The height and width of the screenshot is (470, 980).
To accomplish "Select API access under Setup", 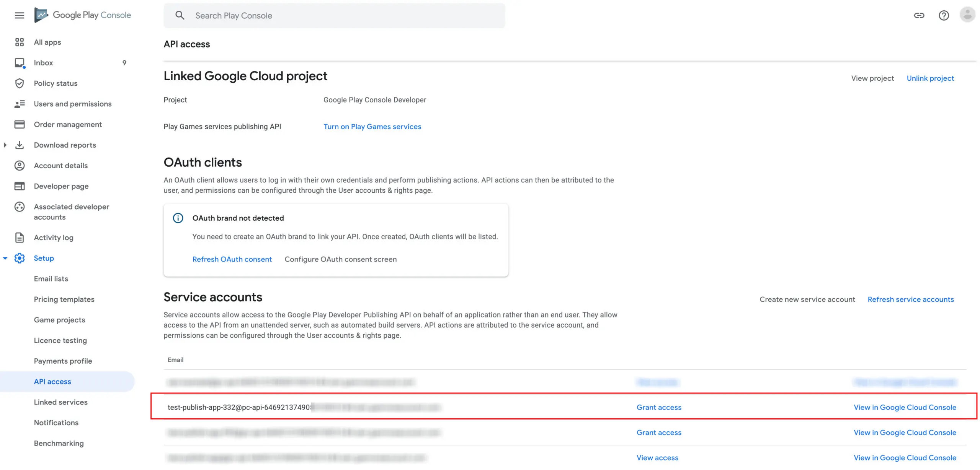I will pyautogui.click(x=52, y=382).
